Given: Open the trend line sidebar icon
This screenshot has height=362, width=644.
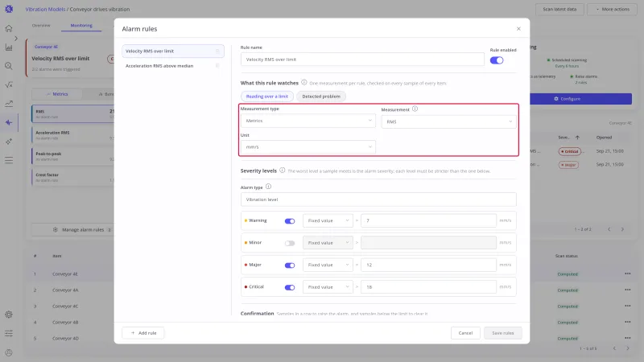Looking at the screenshot, I should (x=9, y=104).
